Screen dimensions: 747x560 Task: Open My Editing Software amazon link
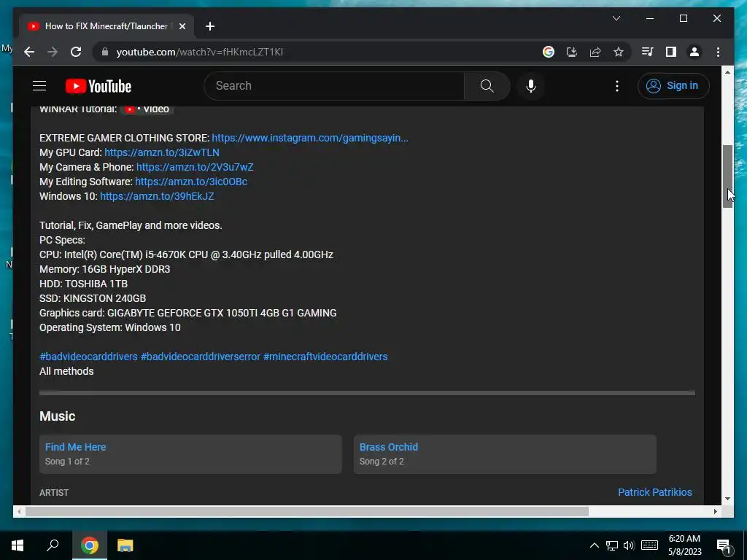click(x=191, y=182)
